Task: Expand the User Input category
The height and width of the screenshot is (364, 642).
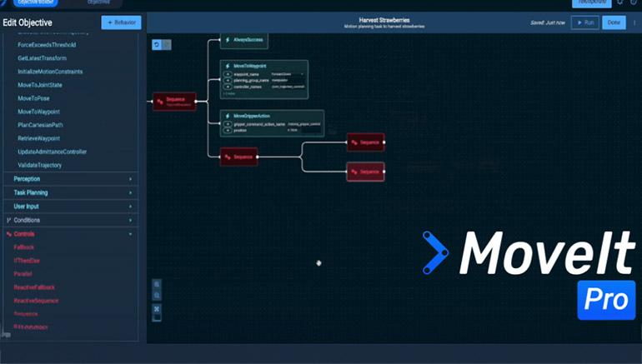Action: [71, 207]
